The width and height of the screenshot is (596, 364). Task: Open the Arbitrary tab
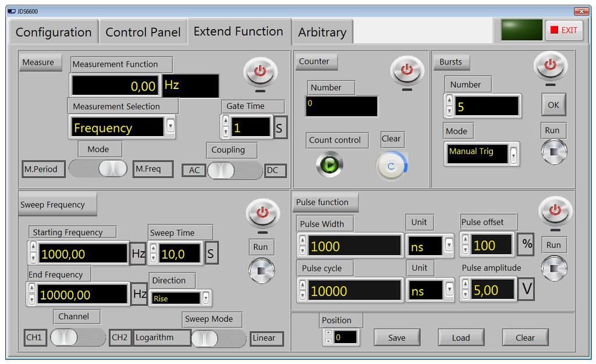(322, 32)
